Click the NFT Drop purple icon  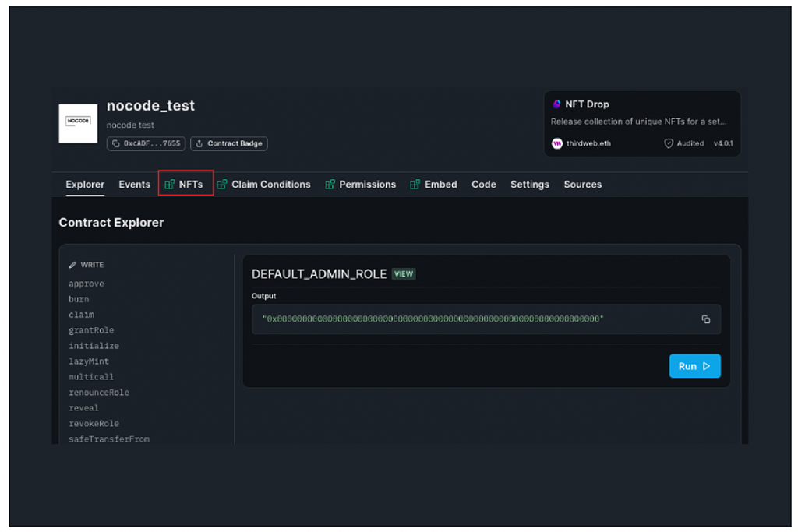(556, 104)
